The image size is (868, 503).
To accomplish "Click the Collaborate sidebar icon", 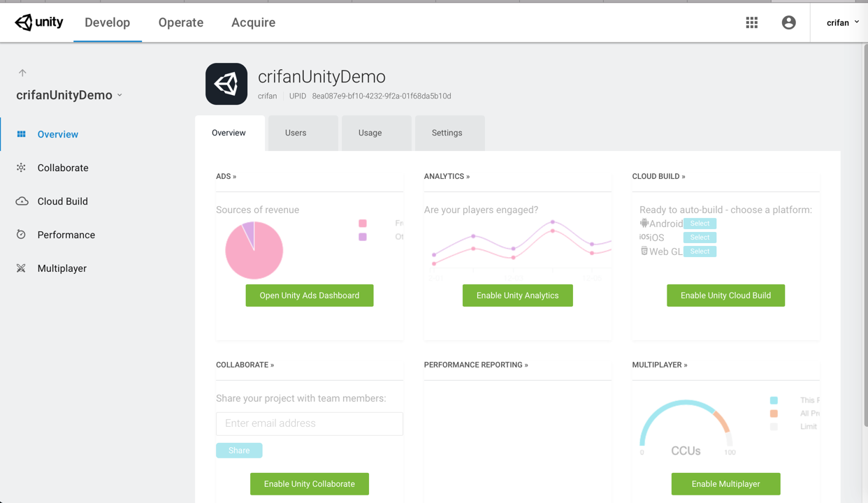I will click(x=22, y=168).
